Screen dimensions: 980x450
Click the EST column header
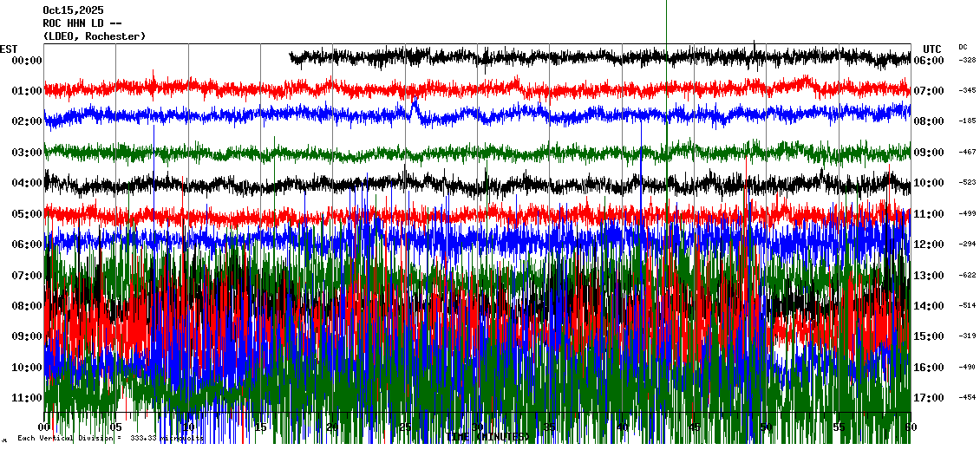pos(9,48)
